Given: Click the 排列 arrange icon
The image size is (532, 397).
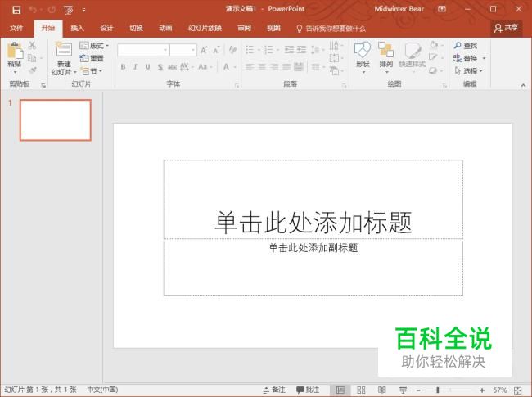Looking at the screenshot, I should [385, 50].
